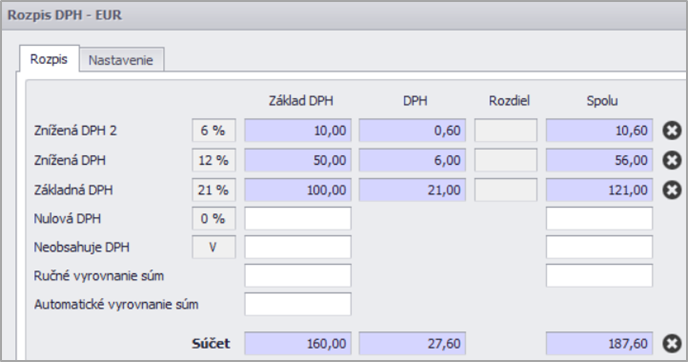This screenshot has height=362, width=688.
Task: Click the Automatické vyrovnanie súm field
Action: pyautogui.click(x=298, y=304)
